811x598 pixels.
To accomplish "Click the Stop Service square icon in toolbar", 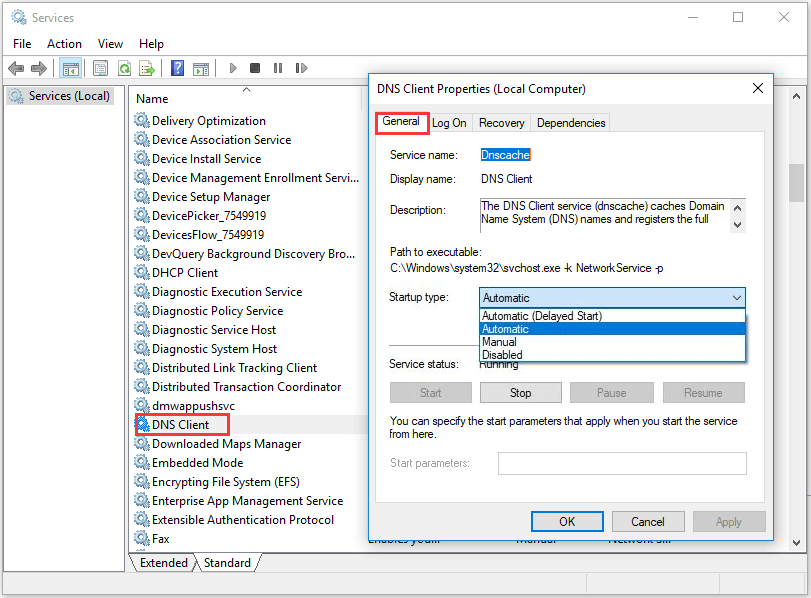I will (x=255, y=68).
